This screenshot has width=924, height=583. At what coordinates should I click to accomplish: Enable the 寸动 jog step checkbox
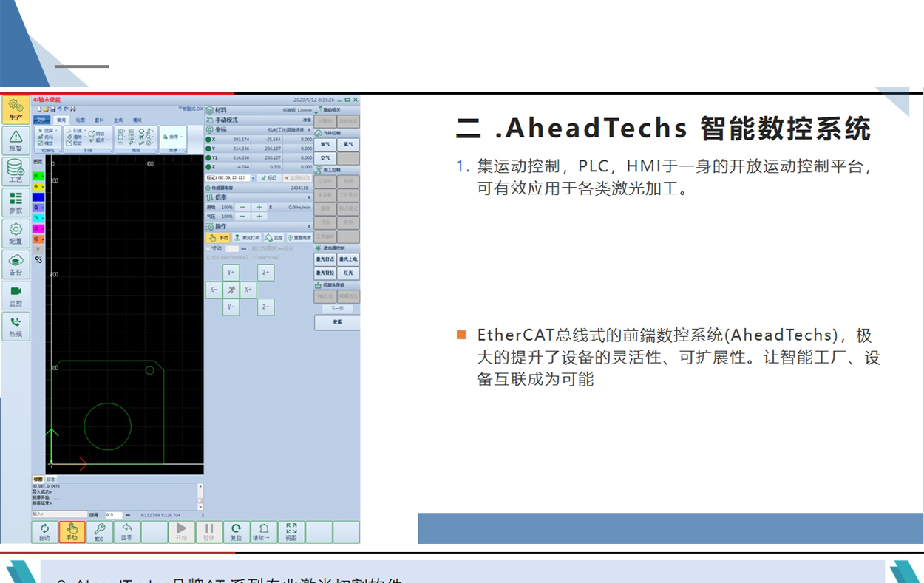tap(208, 249)
